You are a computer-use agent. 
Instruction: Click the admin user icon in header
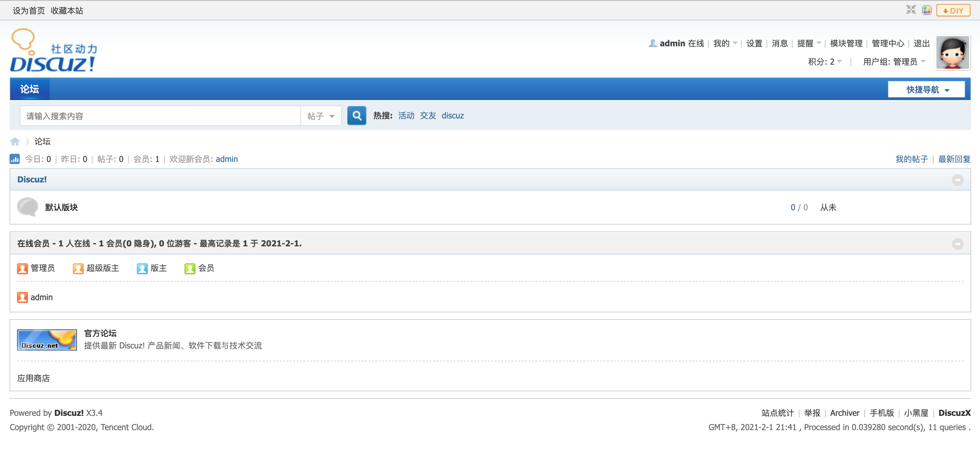click(653, 43)
